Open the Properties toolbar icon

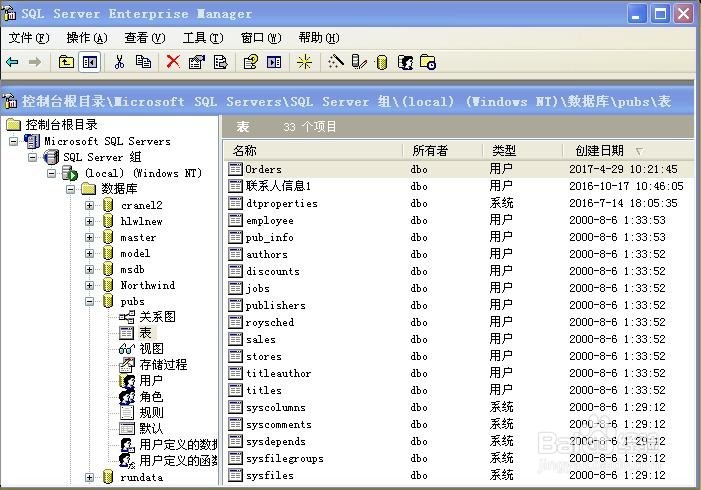tap(197, 62)
